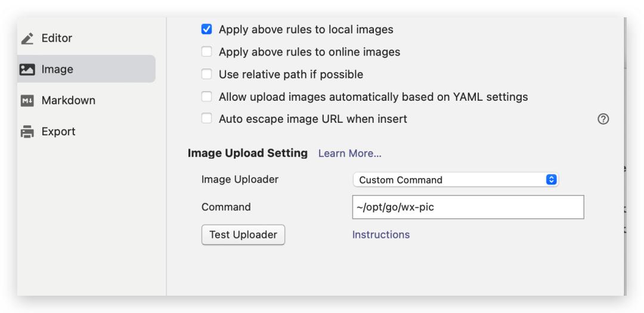Image resolution: width=644 pixels, height=313 pixels.
Task: Uncheck Apply above rules to local images
Action: tap(206, 30)
